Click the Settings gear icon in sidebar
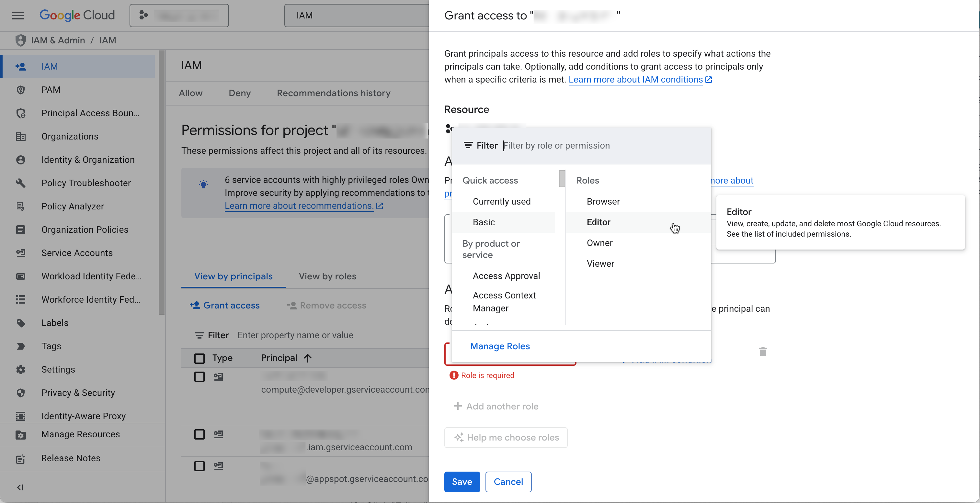980x503 pixels. (20, 369)
